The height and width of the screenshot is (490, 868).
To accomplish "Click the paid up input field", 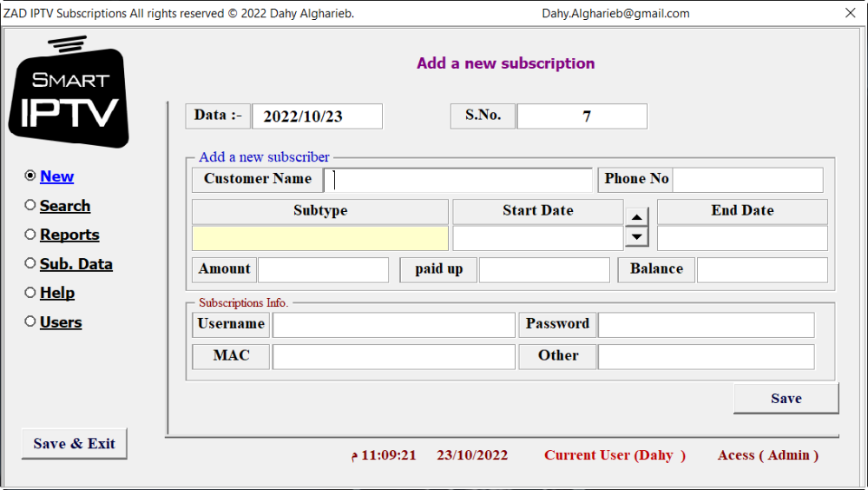I will 544,270.
